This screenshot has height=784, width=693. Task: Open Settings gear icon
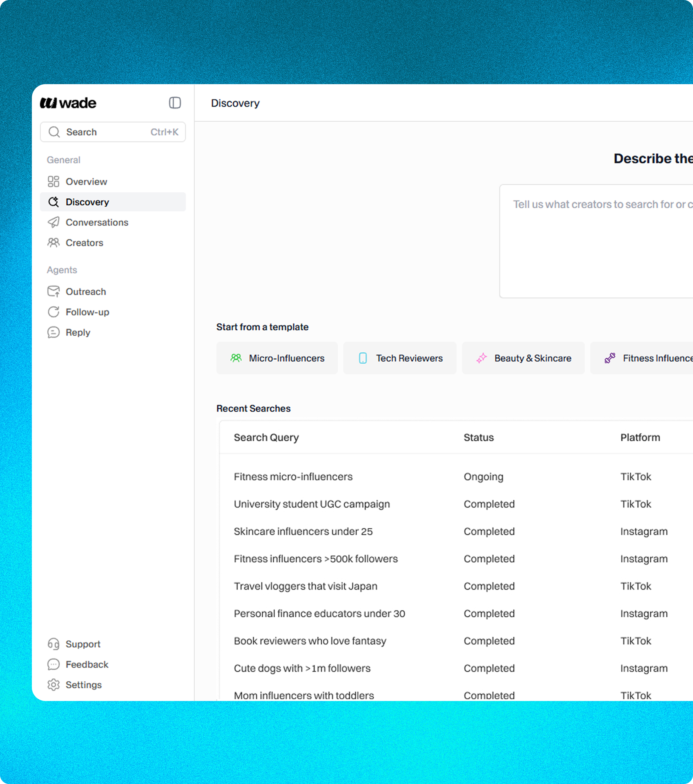tap(53, 684)
